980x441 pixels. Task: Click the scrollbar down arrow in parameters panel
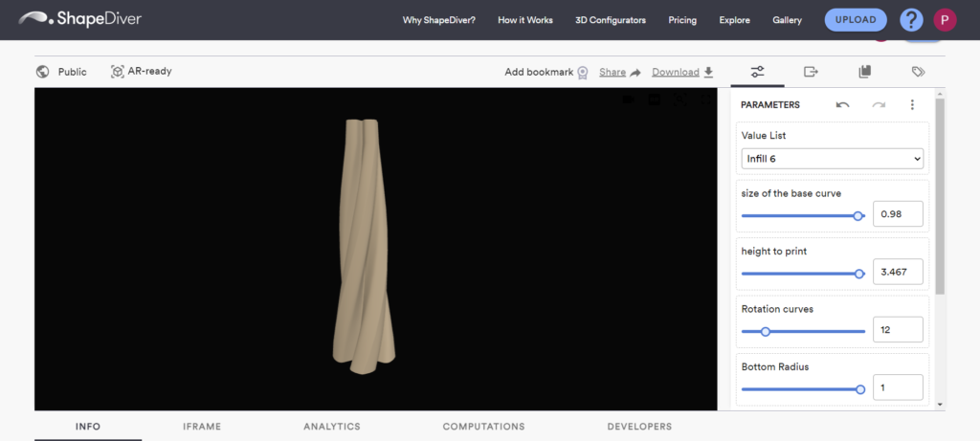[940, 405]
